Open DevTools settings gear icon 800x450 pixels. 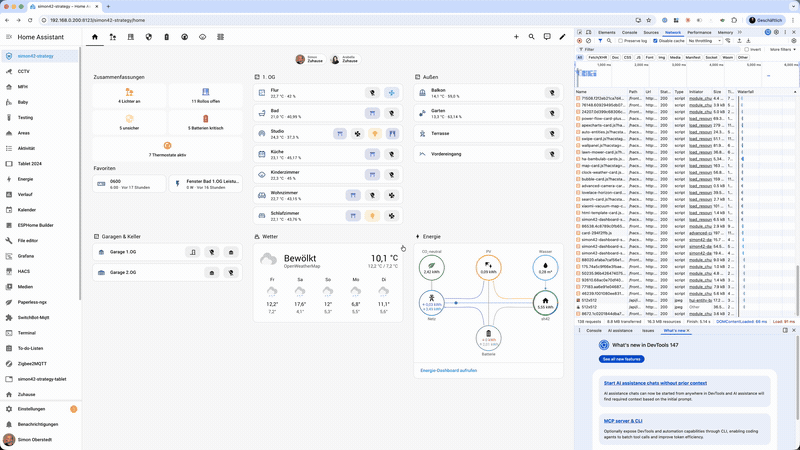point(776,32)
